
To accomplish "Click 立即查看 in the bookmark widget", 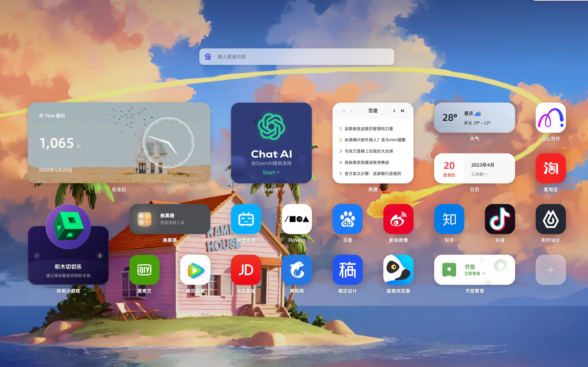I will click(x=475, y=274).
